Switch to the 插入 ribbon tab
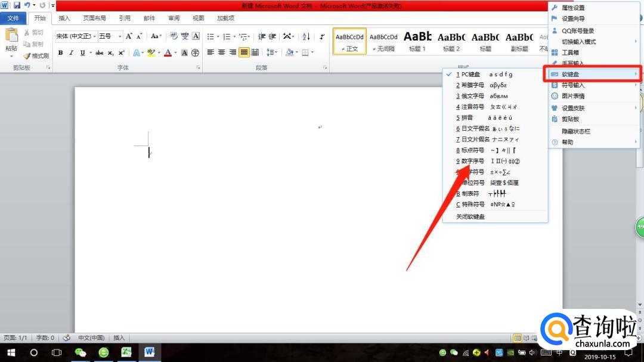 [64, 18]
